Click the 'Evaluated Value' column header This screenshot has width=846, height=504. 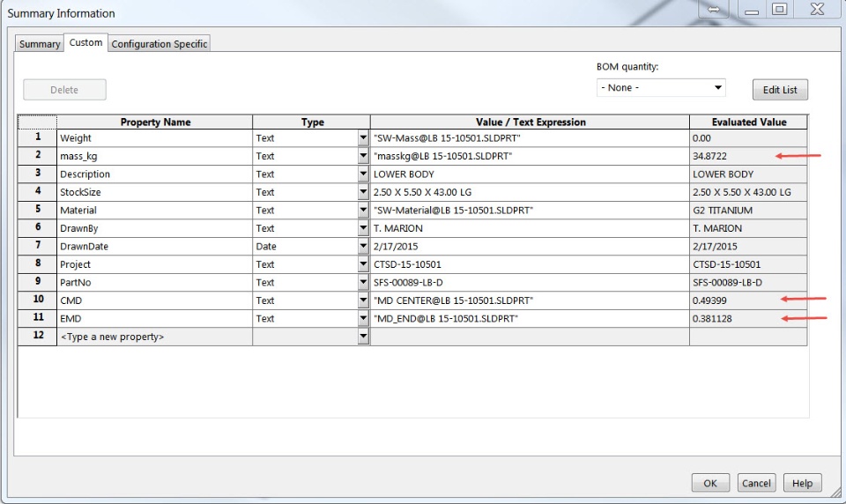[x=748, y=122]
